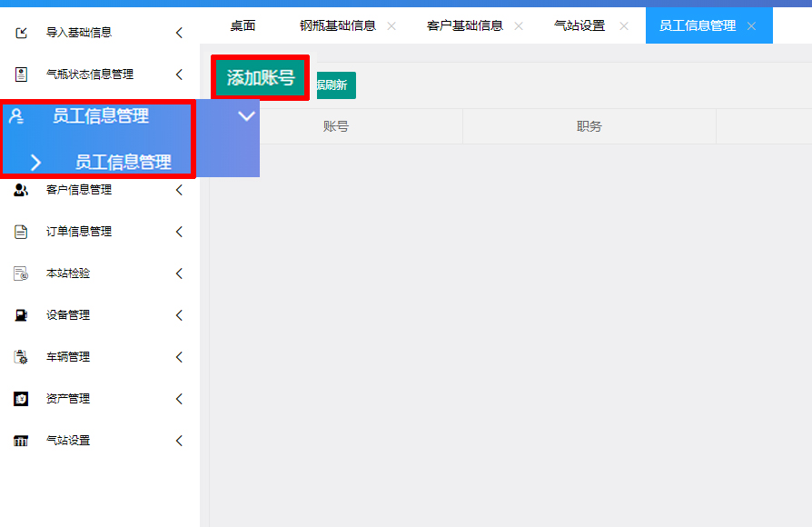812x527 pixels.
Task: Switch to the 桌面 tab
Action: 243,25
